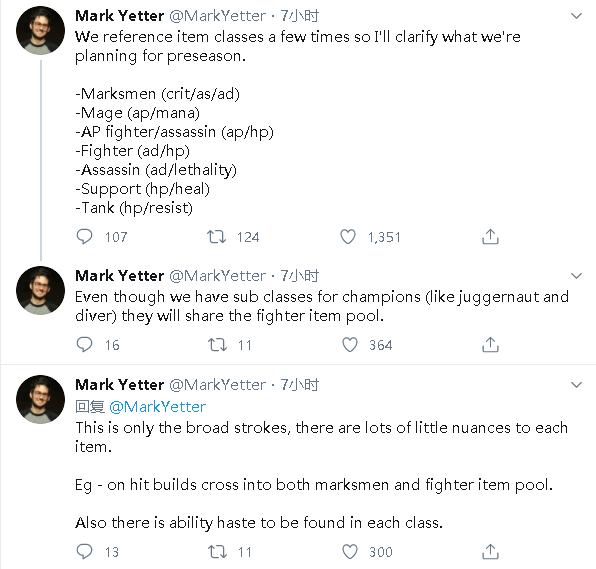
Task: Open Mark Yetter's name on first tweet
Action: (119, 16)
